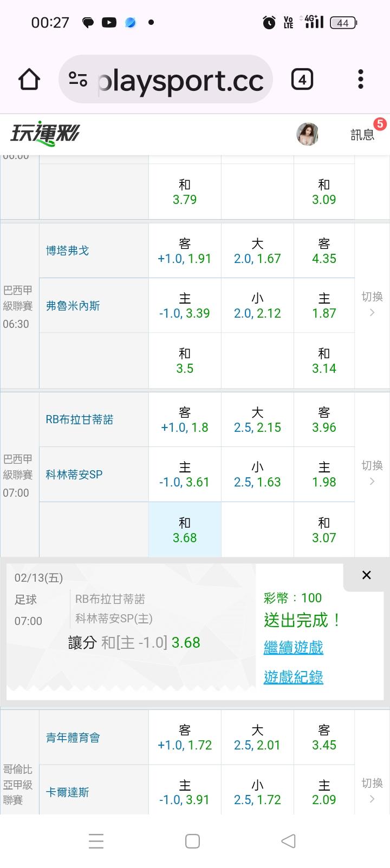Open the browser three-dot menu
390x868 pixels.
click(360, 79)
